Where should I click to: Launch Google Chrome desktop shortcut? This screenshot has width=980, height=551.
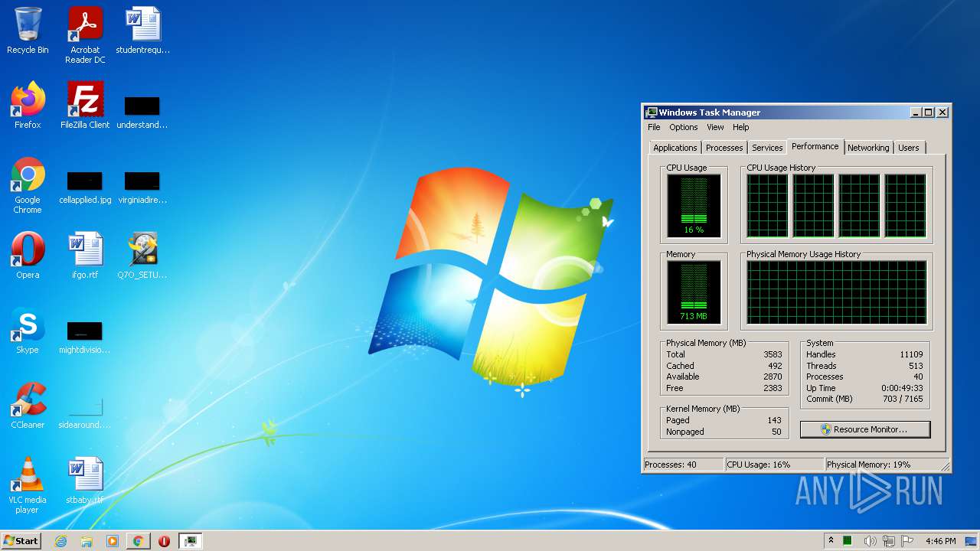28,186
